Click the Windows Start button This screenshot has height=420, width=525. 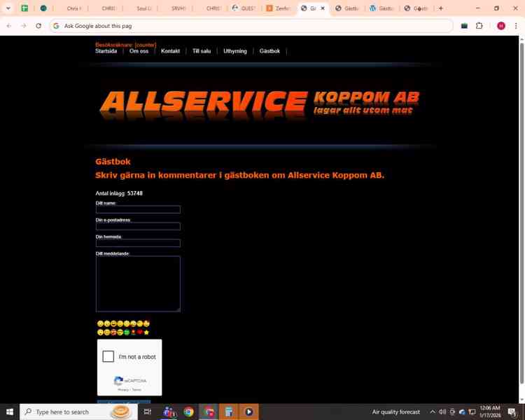coord(10,412)
